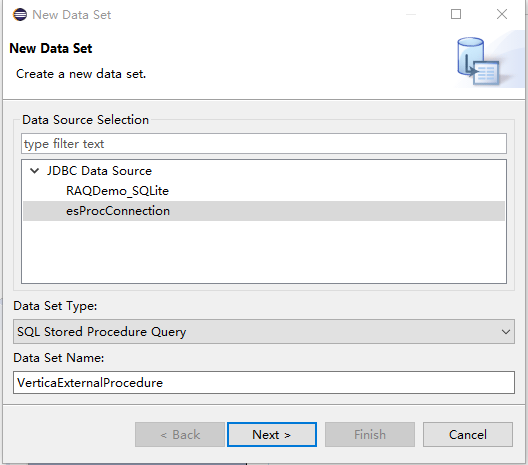Select the JDBC Data Source tree entry

click(99, 171)
